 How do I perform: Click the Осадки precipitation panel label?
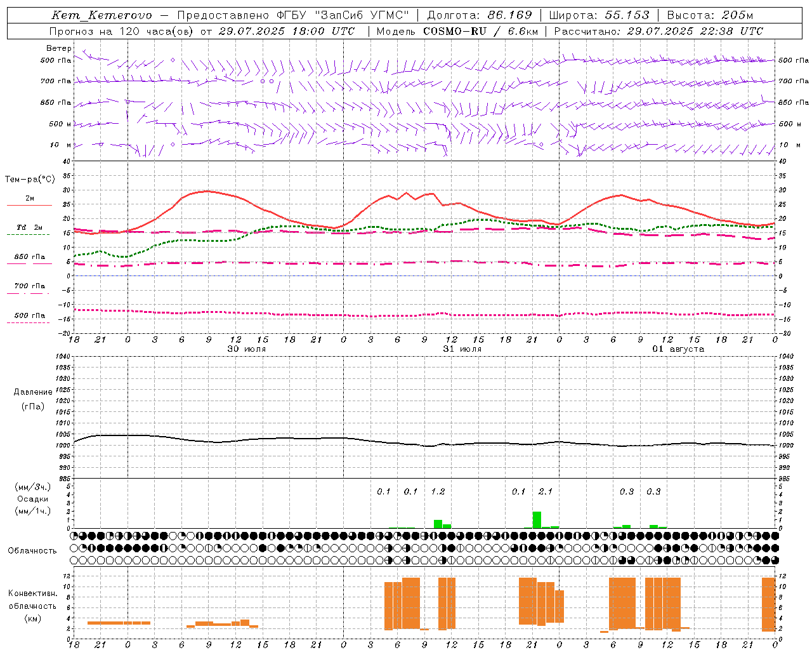[33, 499]
